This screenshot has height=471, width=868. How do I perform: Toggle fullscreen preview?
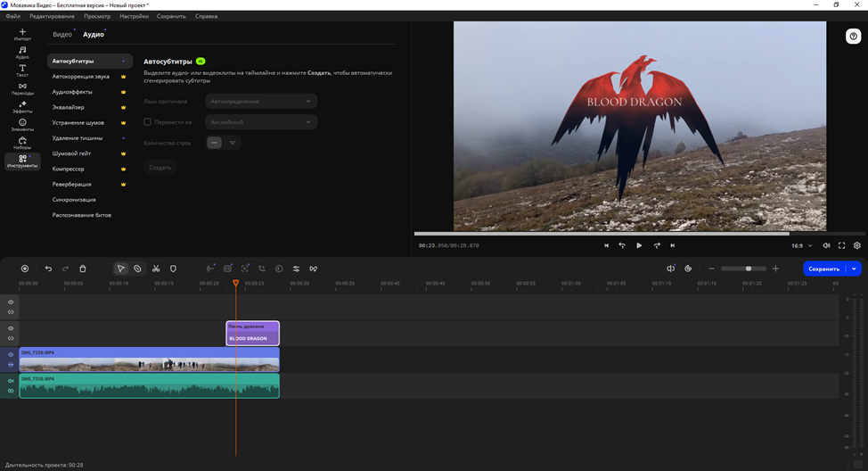click(841, 245)
